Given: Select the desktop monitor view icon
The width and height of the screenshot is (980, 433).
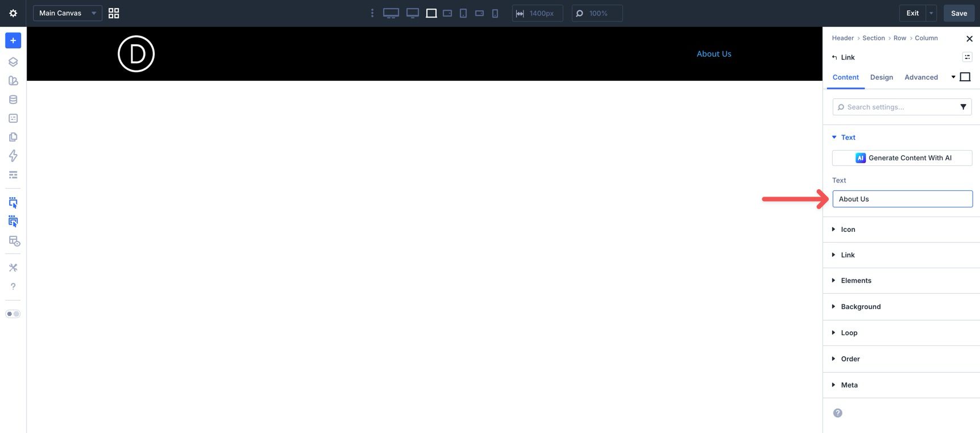Looking at the screenshot, I should pyautogui.click(x=413, y=13).
